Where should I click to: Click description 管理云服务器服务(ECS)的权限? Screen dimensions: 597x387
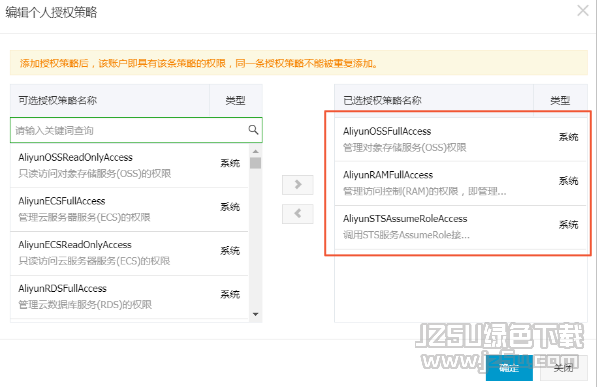[x=85, y=217]
